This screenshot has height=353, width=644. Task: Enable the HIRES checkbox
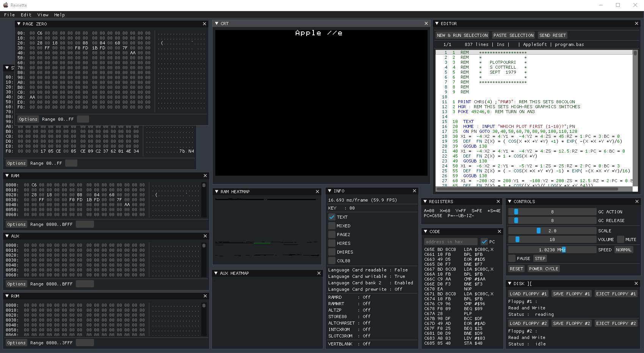coord(332,243)
